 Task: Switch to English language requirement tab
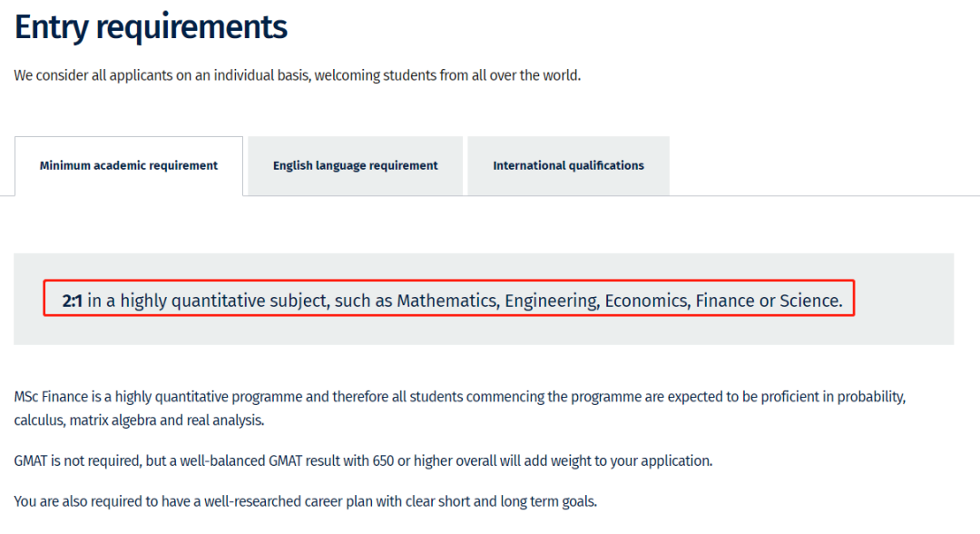pyautogui.click(x=355, y=165)
